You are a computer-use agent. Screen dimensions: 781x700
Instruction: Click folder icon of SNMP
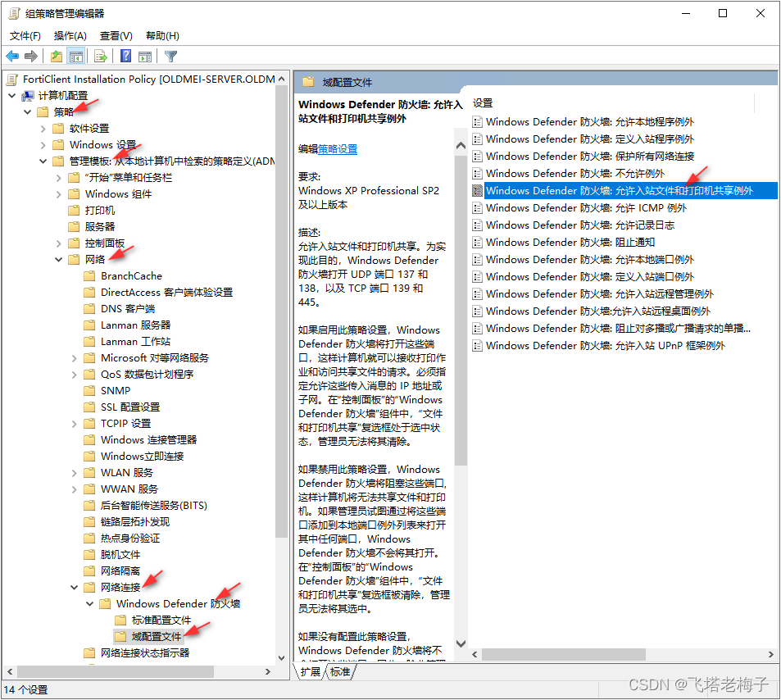pyautogui.click(x=89, y=391)
